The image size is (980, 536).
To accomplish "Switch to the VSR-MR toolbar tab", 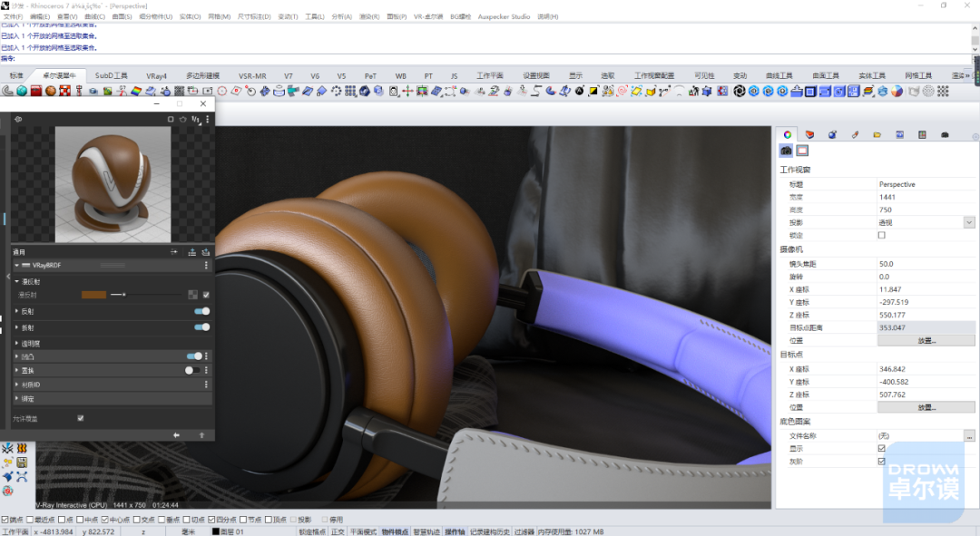I will click(x=252, y=75).
